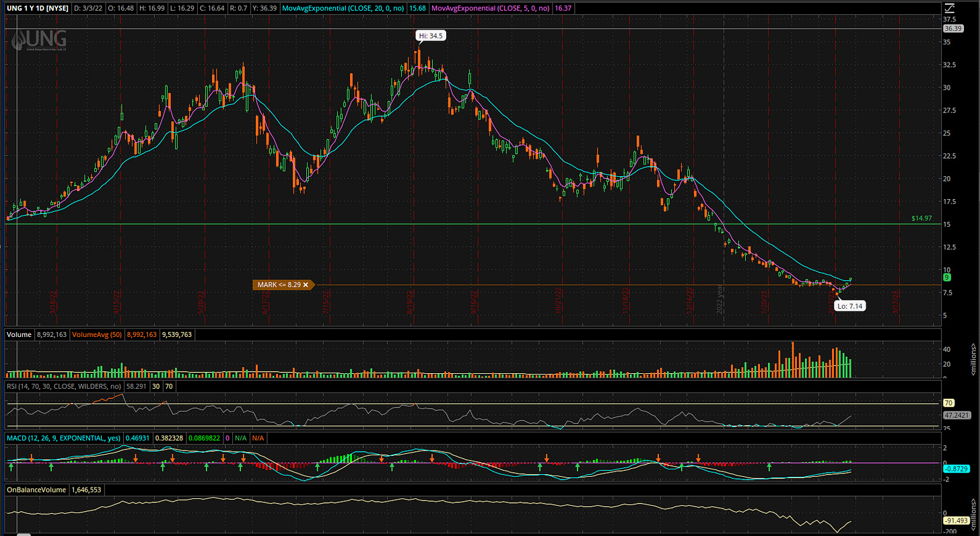Close the MARK <= 8.29 alert label
Screen dimensions: 980x536
coord(306,284)
